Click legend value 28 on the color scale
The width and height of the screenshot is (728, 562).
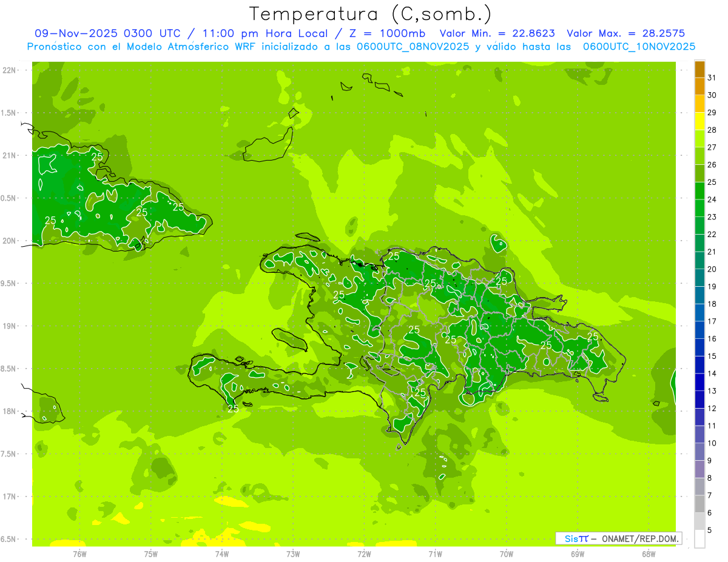pyautogui.click(x=712, y=130)
